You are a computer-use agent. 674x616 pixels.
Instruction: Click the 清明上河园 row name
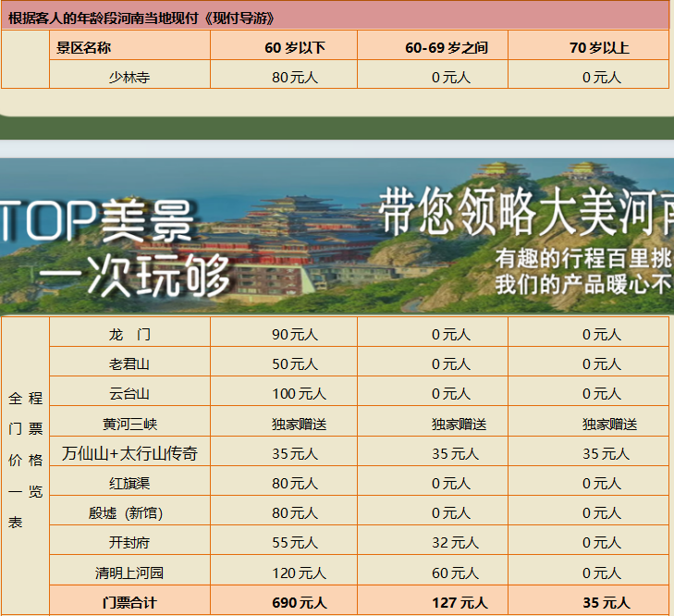pyautogui.click(x=129, y=573)
